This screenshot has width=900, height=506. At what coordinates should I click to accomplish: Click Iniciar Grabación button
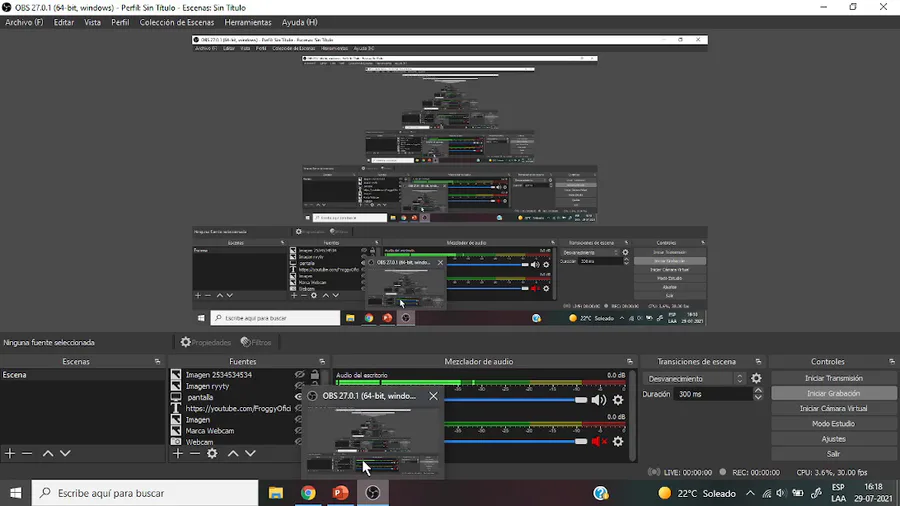coord(833,393)
